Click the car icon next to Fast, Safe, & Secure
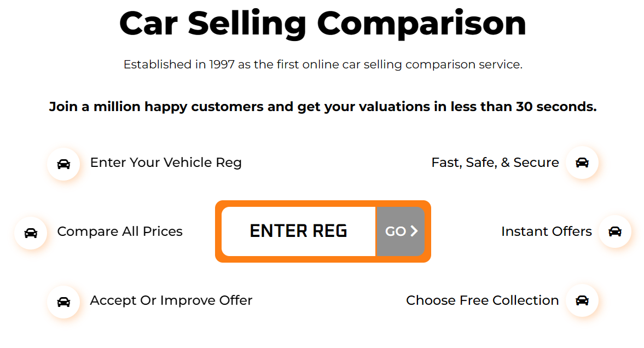 [582, 163]
